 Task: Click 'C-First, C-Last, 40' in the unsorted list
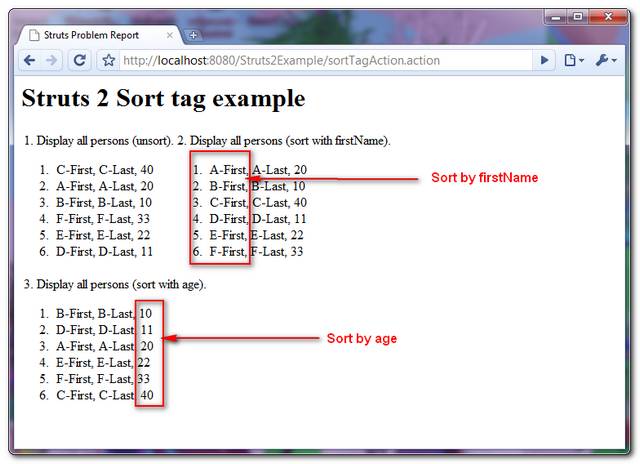(105, 170)
